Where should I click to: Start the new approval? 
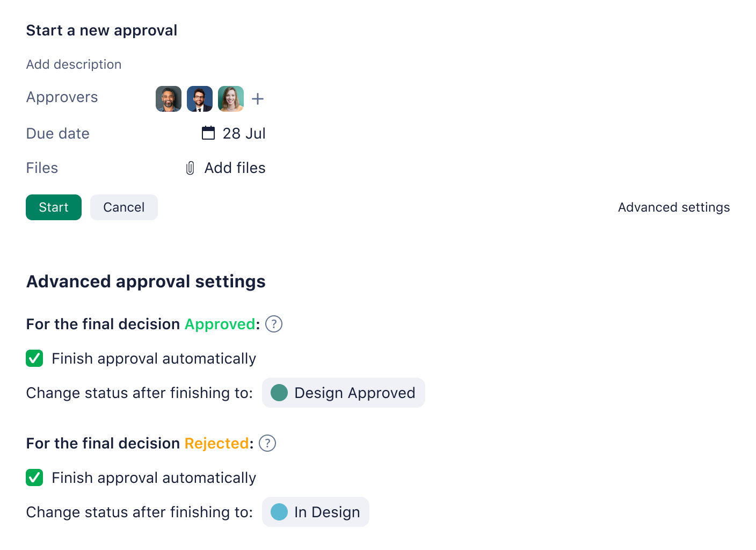53,207
